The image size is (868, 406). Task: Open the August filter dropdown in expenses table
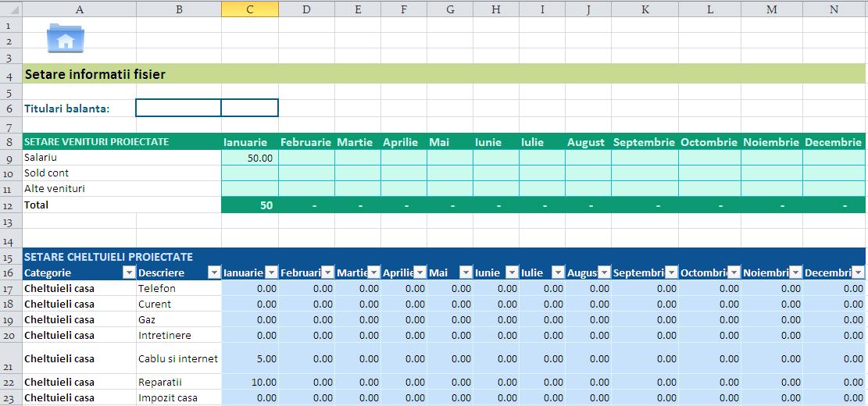605,272
